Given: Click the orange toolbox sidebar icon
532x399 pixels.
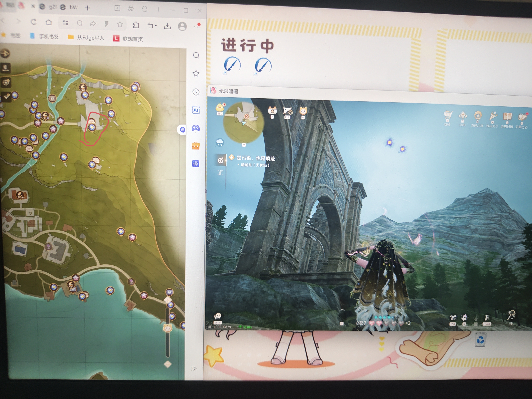Looking at the screenshot, I should point(196,146).
